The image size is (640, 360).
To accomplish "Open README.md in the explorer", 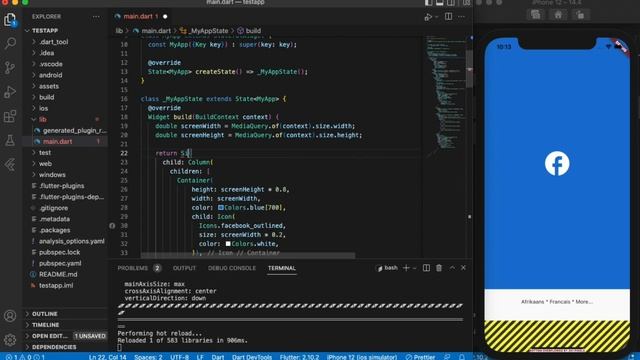I will click(58, 274).
